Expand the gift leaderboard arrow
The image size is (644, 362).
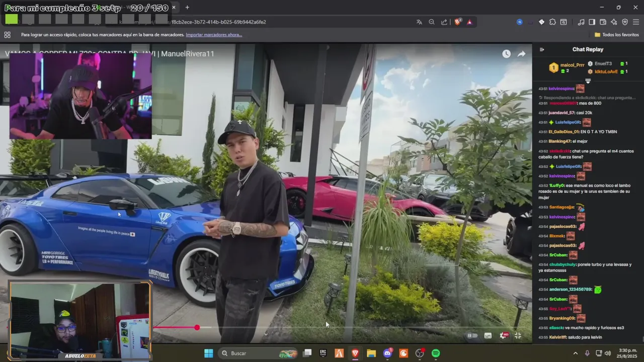588,81
